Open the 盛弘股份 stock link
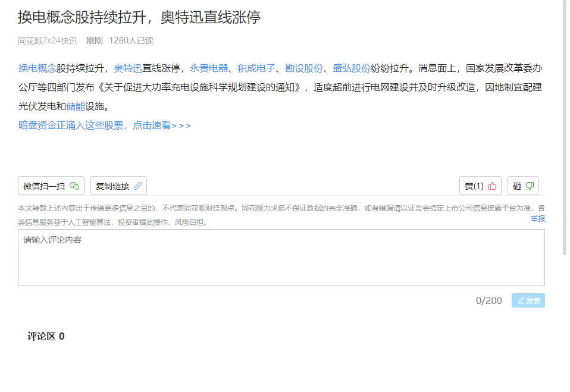 352,68
